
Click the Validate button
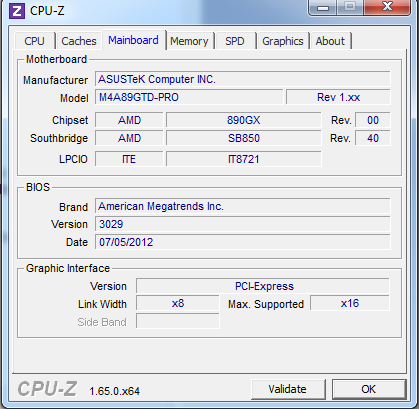click(288, 389)
